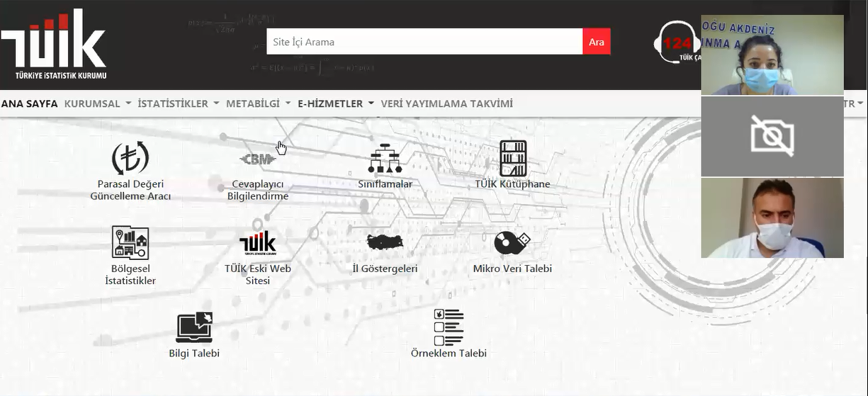Expand the METABİLGİ dropdown menu
This screenshot has width=868, height=396.
tap(259, 103)
